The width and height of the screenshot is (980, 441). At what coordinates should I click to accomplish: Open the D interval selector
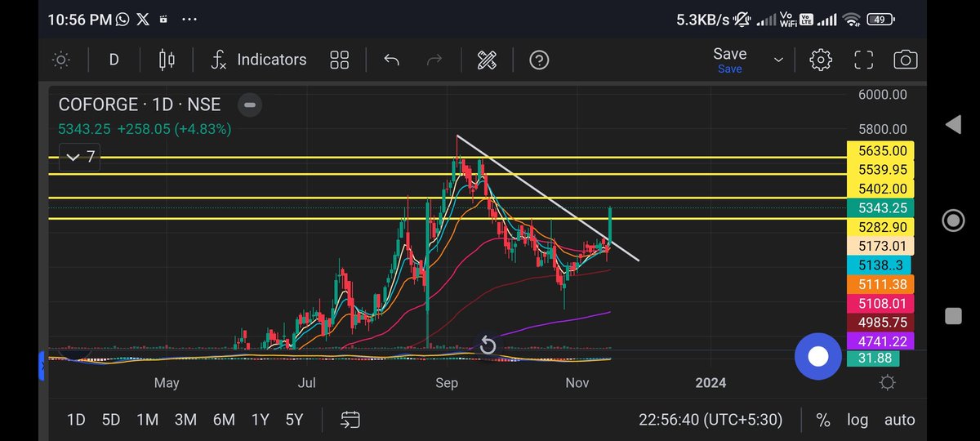[114, 60]
